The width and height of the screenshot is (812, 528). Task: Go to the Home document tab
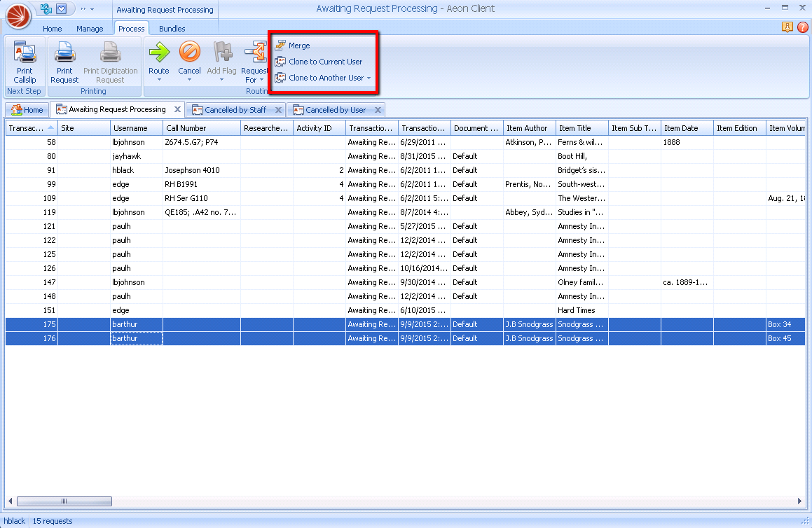pos(27,110)
